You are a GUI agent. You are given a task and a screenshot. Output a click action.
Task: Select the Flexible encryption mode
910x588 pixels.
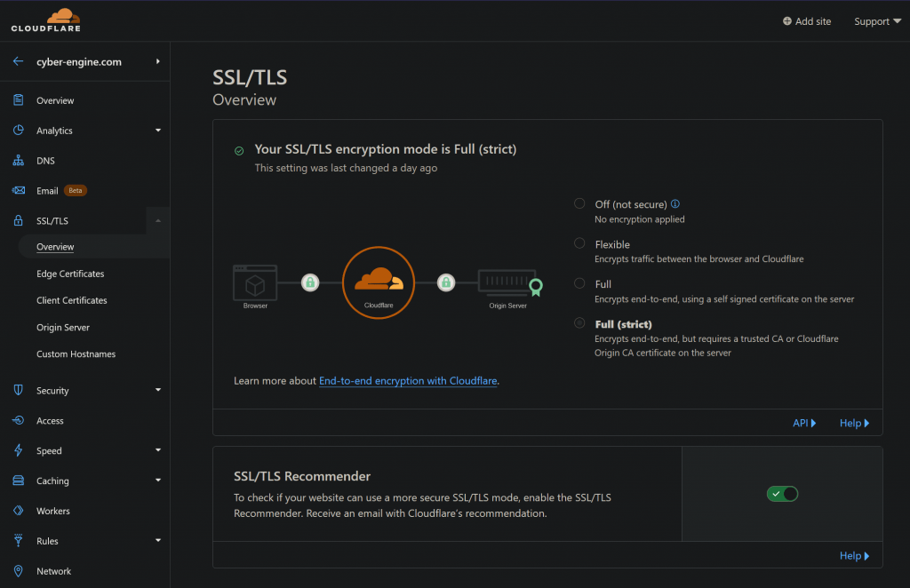[x=579, y=243]
